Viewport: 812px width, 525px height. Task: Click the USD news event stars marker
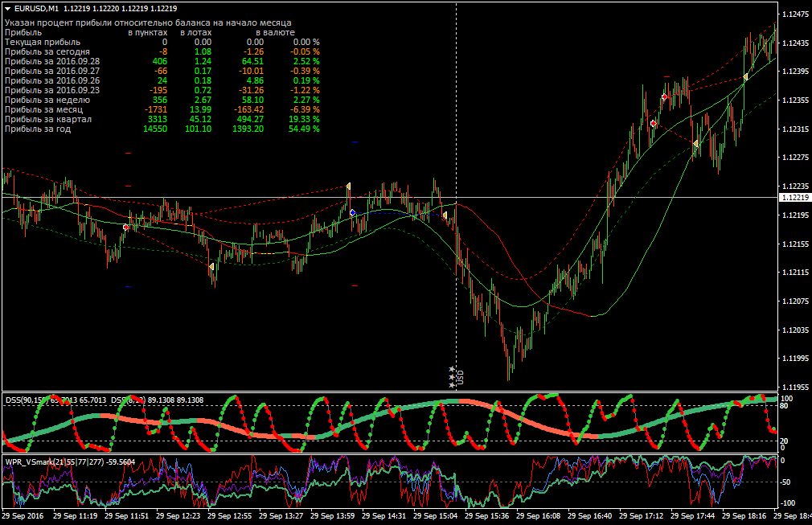pos(452,377)
